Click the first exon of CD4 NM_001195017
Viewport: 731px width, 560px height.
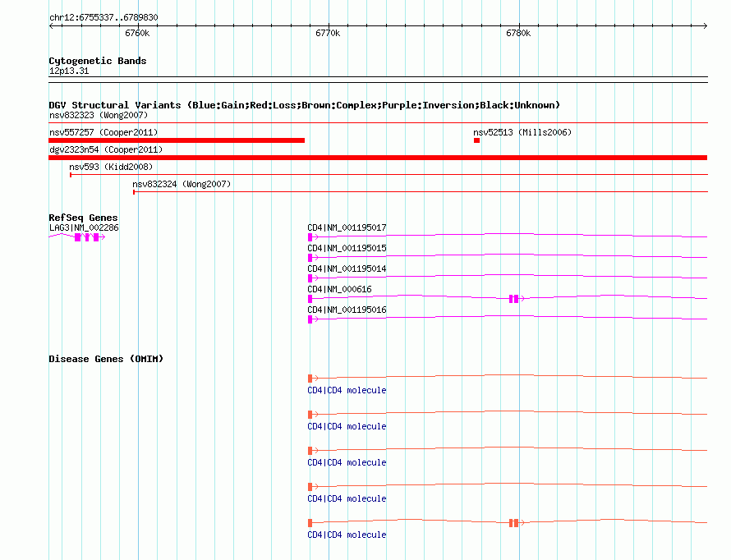click(x=310, y=237)
